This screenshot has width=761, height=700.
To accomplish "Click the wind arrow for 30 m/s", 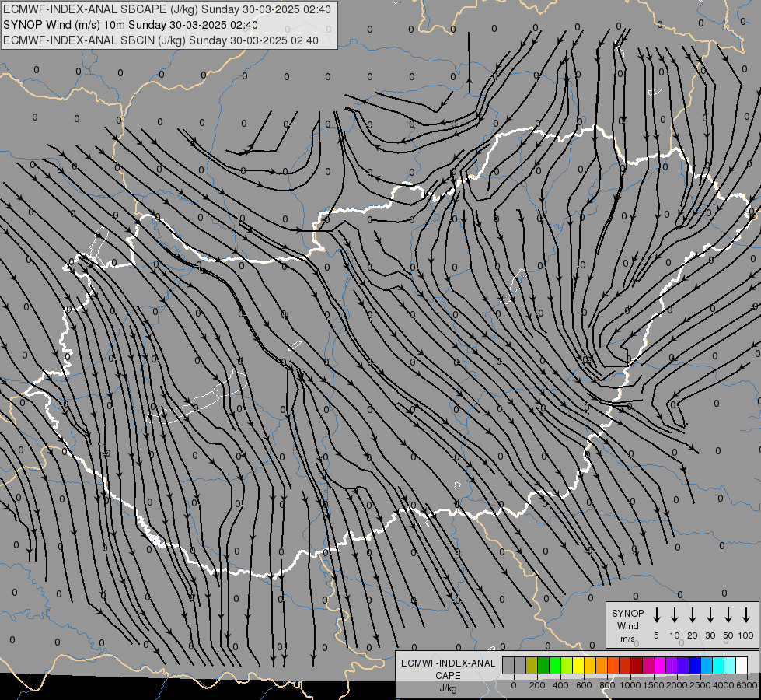I will 710,615.
